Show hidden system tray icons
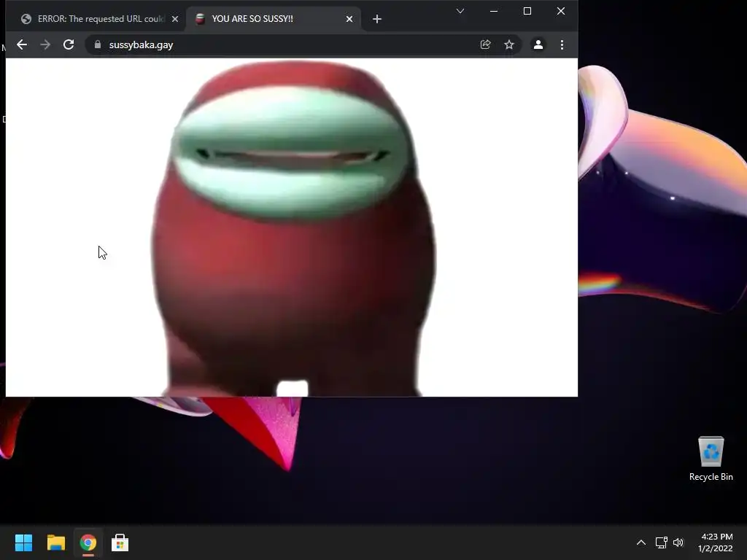 coord(641,542)
